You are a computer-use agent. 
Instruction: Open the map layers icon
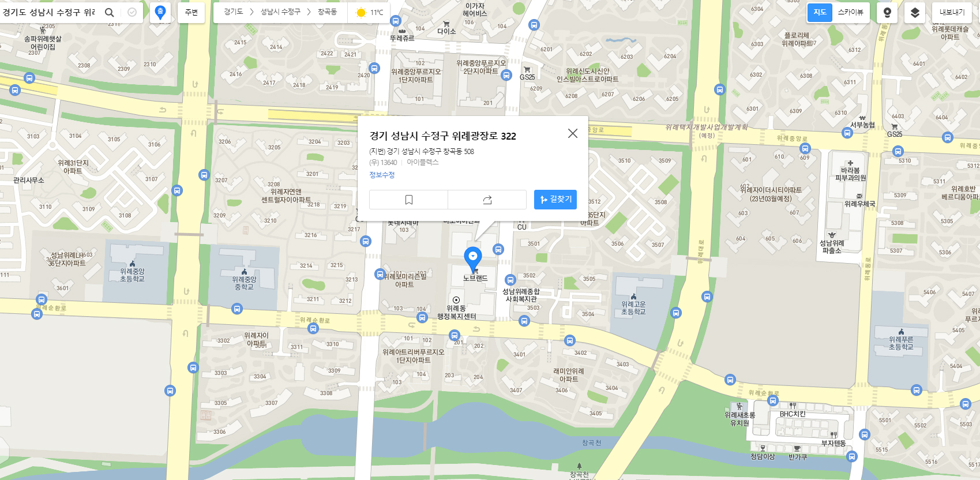(915, 12)
